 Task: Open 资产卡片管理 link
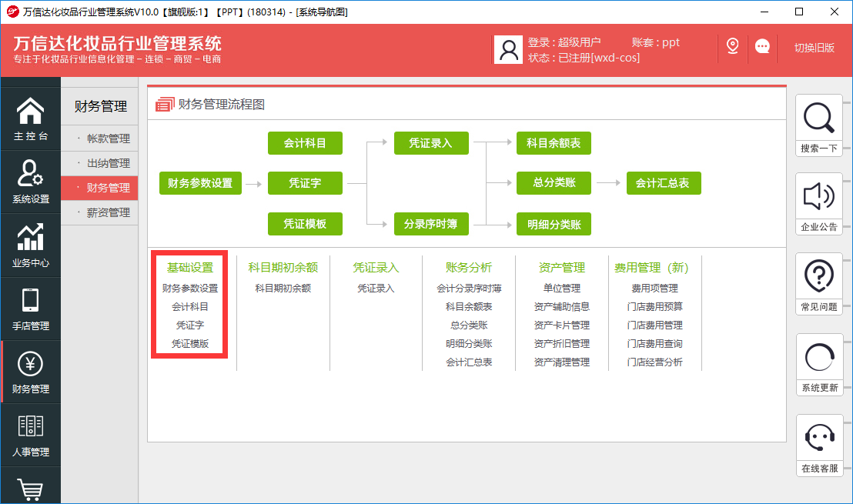click(x=562, y=325)
